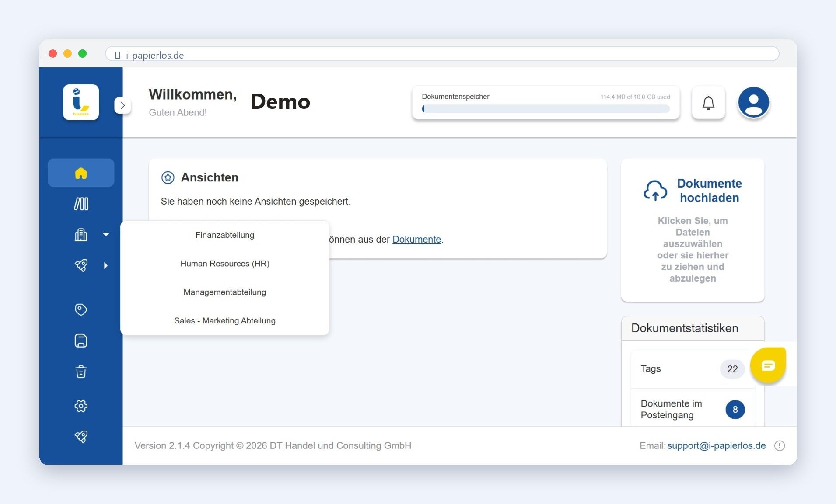Screen dimensions: 836x504
Task: Open the yellow chat widget button
Action: coord(768,365)
